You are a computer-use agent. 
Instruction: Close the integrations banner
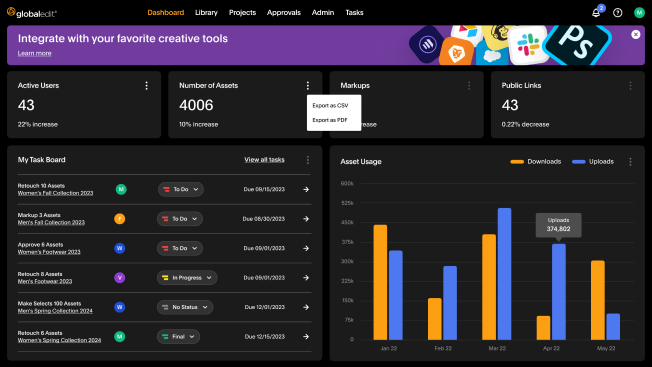point(635,34)
